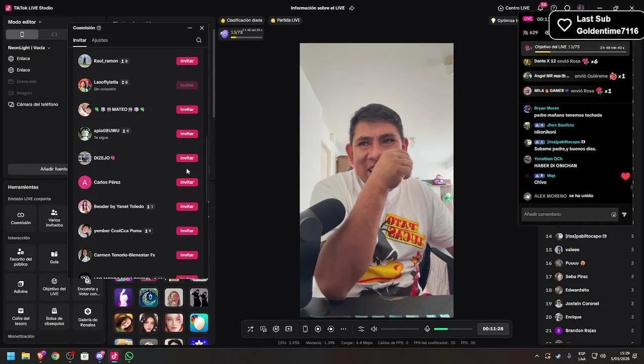Search in the Coemisión panel

tap(199, 40)
